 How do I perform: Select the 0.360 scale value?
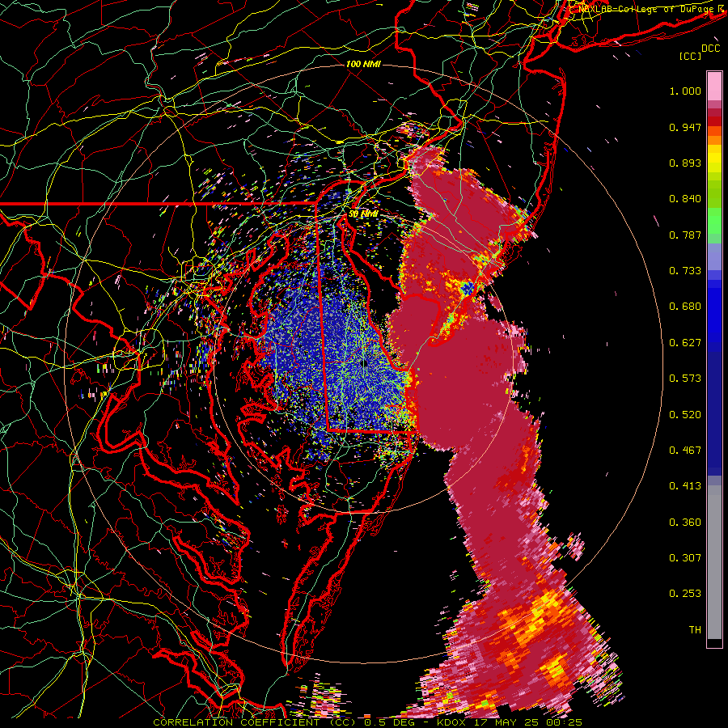[x=685, y=523]
